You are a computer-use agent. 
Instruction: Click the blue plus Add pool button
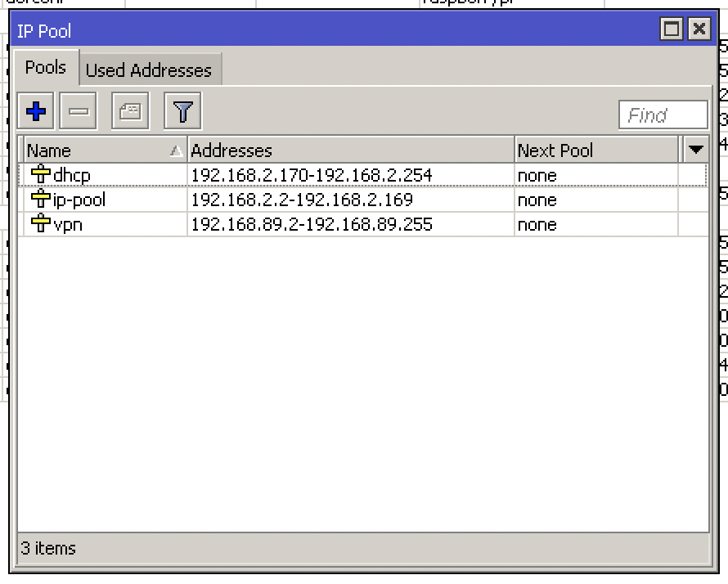36,111
